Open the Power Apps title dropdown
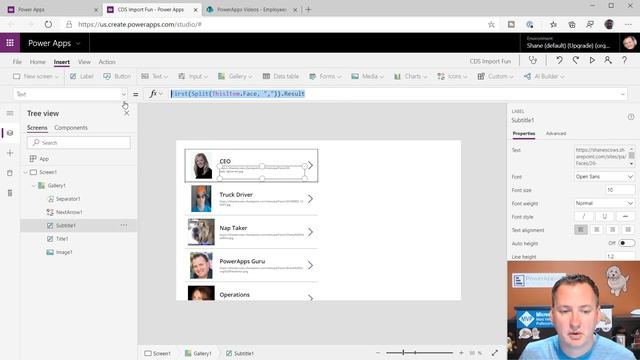The width and height of the screenshot is (640, 360). click(x=54, y=43)
